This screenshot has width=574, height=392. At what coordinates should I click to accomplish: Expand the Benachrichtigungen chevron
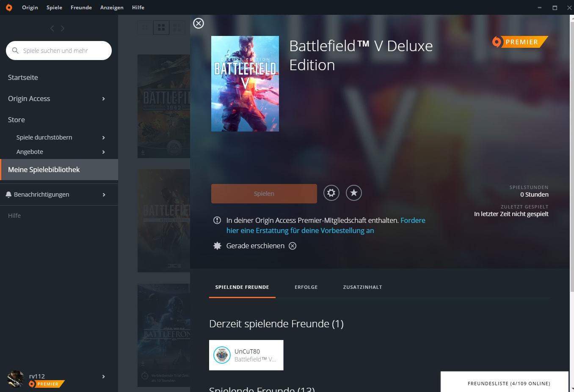pos(104,195)
